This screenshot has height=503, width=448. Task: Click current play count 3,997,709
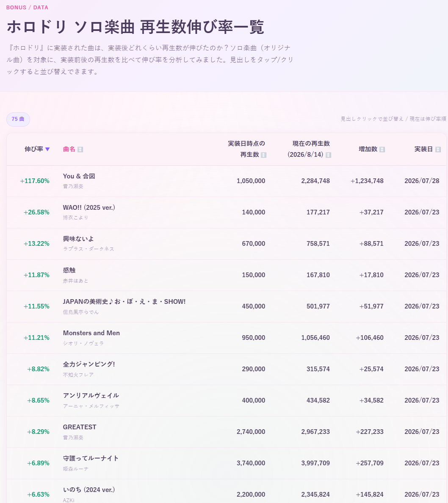(x=315, y=463)
